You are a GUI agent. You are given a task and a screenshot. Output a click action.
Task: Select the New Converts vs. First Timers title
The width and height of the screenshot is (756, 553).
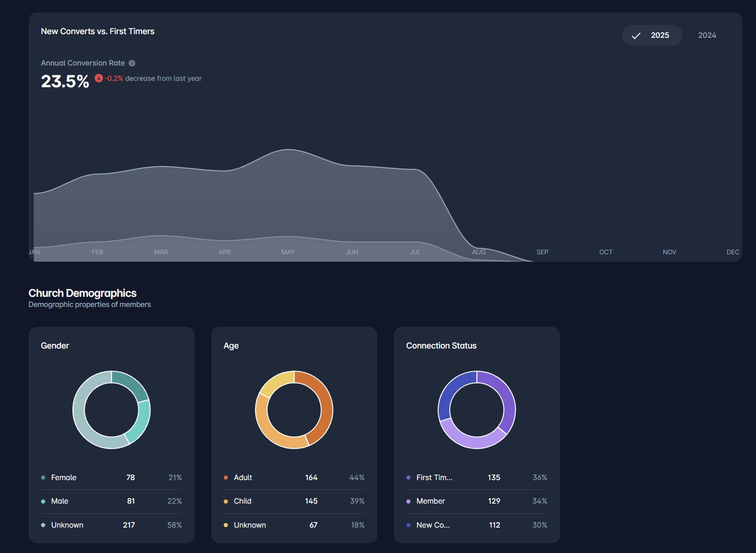coord(98,31)
